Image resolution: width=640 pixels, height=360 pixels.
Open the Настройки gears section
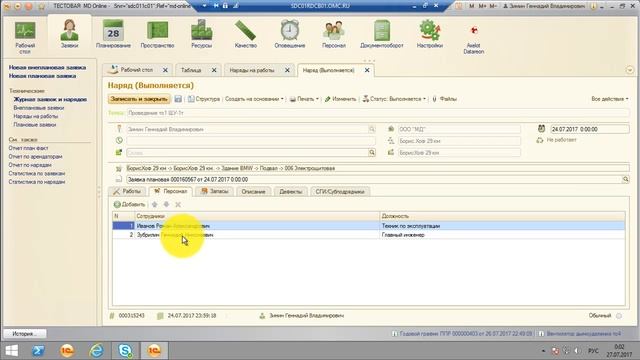[429, 35]
